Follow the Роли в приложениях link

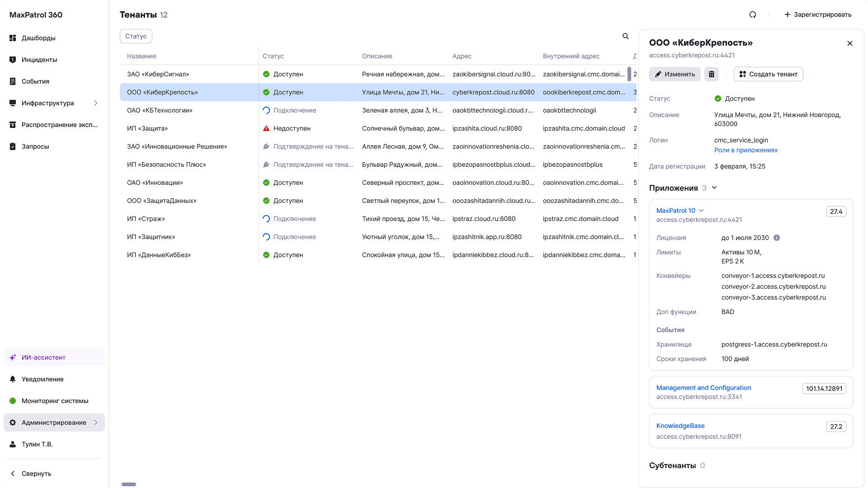[746, 150]
